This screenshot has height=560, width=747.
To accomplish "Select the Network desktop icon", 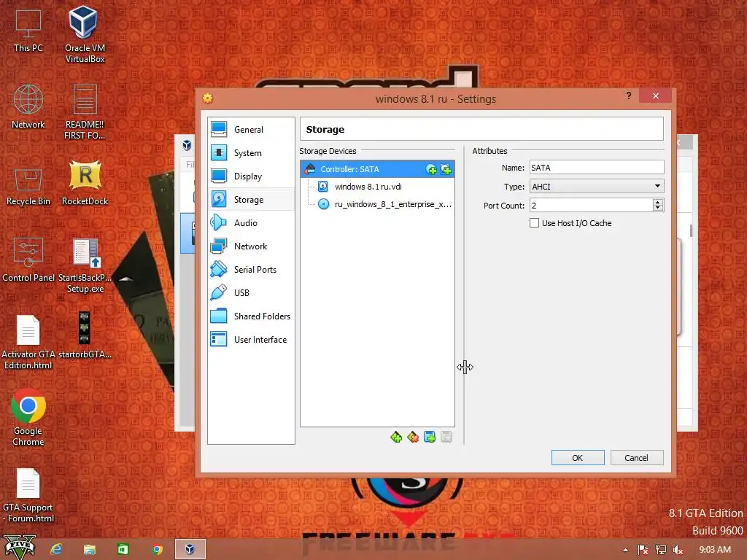I will click(28, 106).
